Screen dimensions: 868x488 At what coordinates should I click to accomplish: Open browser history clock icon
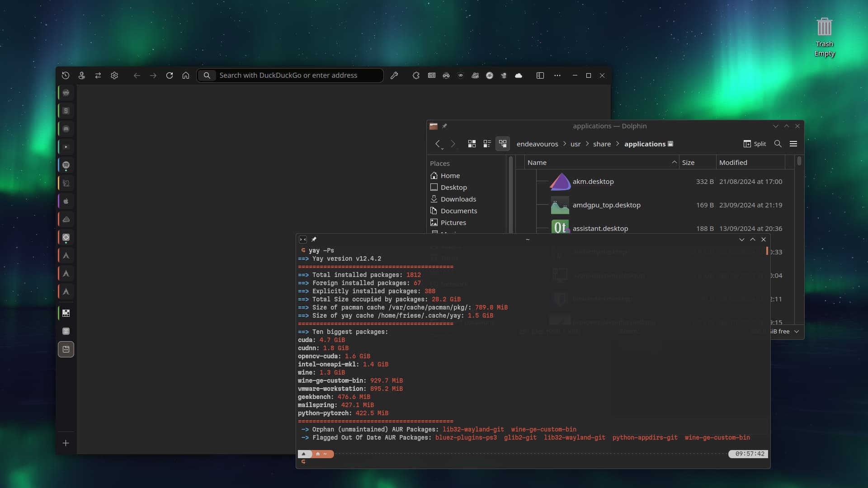click(x=66, y=75)
